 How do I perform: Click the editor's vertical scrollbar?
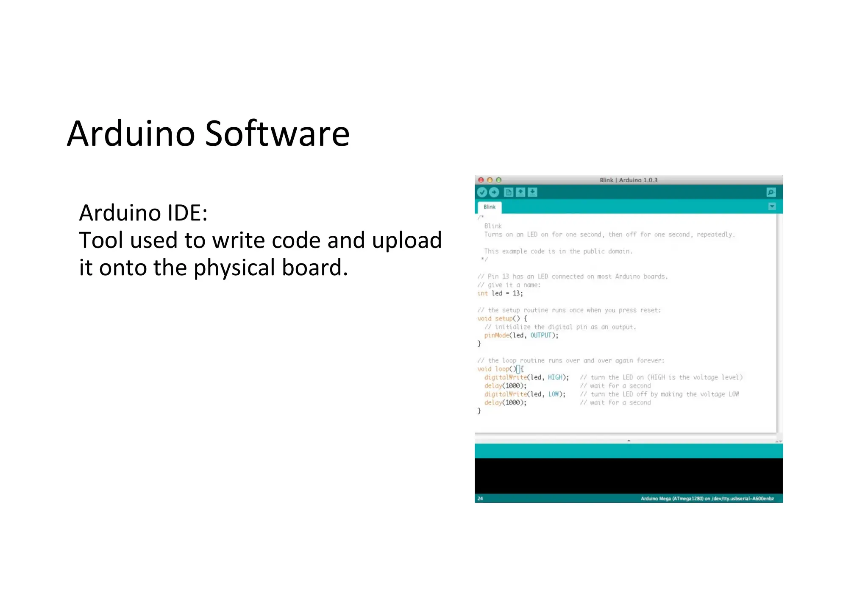pyautogui.click(x=779, y=322)
